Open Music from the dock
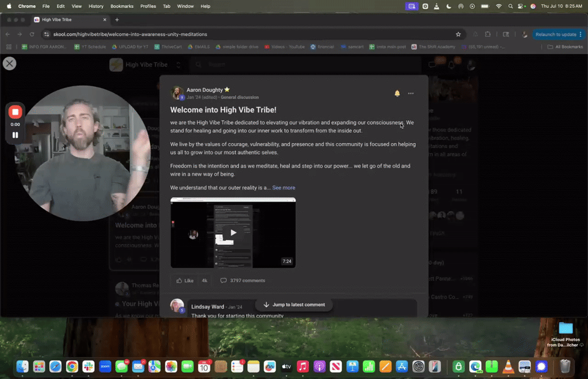This screenshot has height=379, width=588. [303, 366]
